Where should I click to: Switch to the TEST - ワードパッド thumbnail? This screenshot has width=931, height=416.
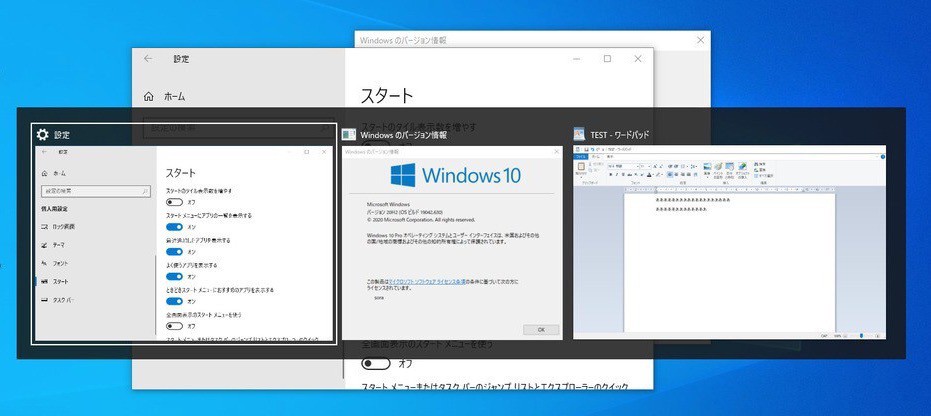729,242
